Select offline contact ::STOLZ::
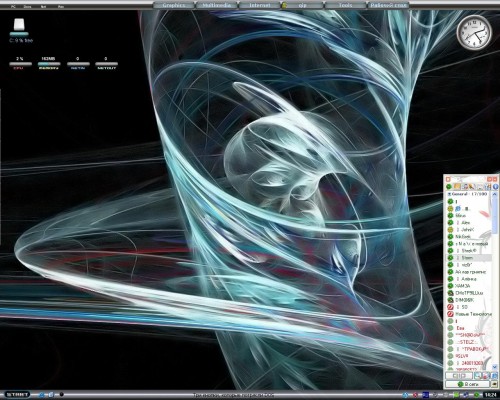This screenshot has width=500, height=400. tap(469, 342)
